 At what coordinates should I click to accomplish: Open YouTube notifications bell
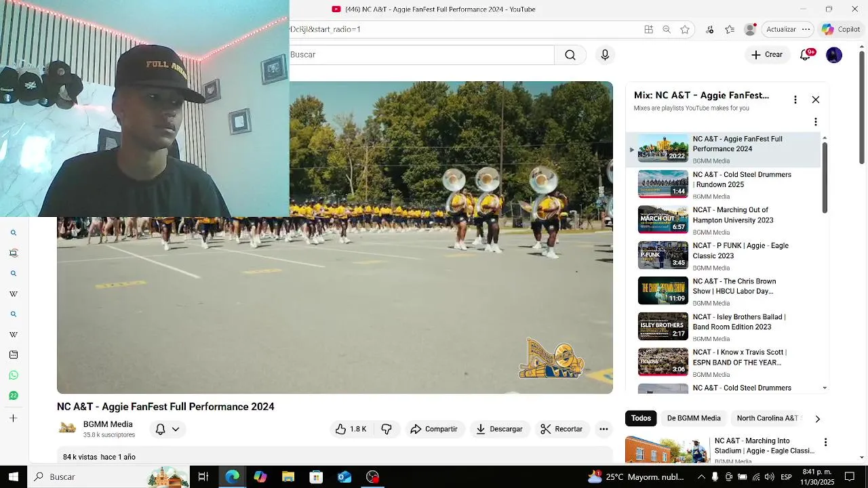(x=806, y=55)
